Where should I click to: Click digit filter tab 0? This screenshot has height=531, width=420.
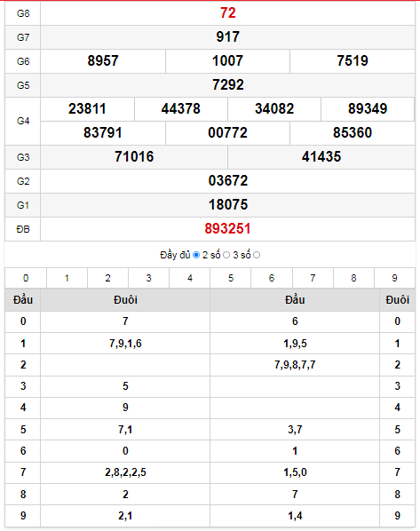26,278
